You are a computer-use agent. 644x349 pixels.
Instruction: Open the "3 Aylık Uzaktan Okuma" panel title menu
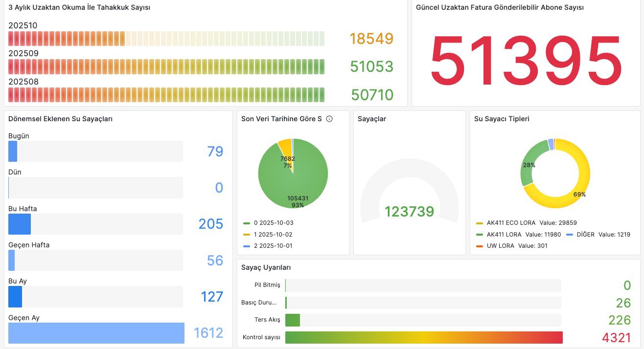tap(79, 8)
